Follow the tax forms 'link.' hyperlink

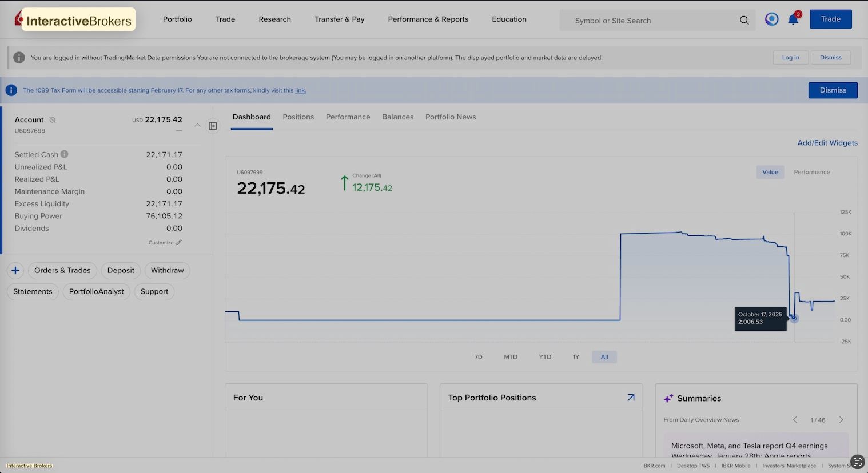point(300,90)
